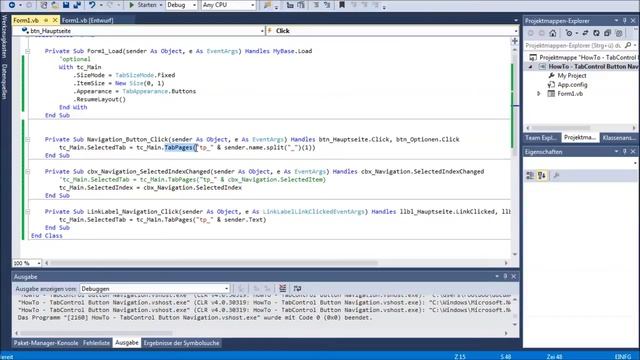Click the new project toolbar icon
This screenshot has width=640, height=360.
44,5
